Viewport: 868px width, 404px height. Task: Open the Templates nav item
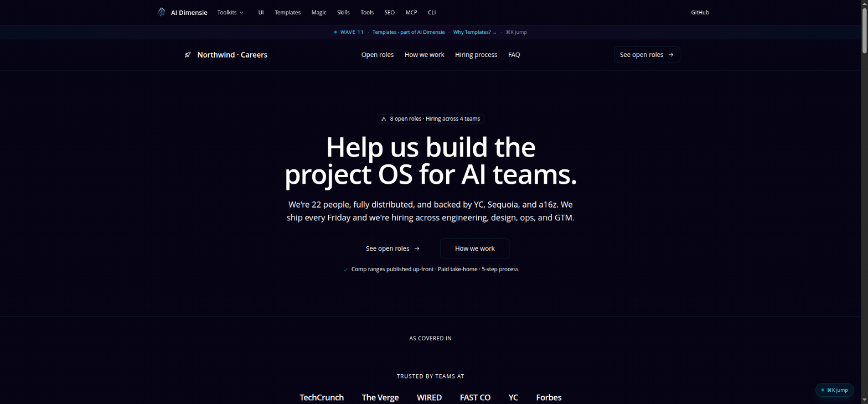click(x=287, y=12)
